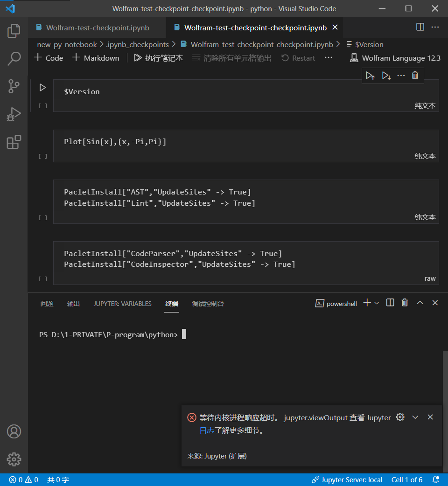This screenshot has height=486, width=448.
Task: Delete the selected cell using the trash icon
Action: [415, 75]
